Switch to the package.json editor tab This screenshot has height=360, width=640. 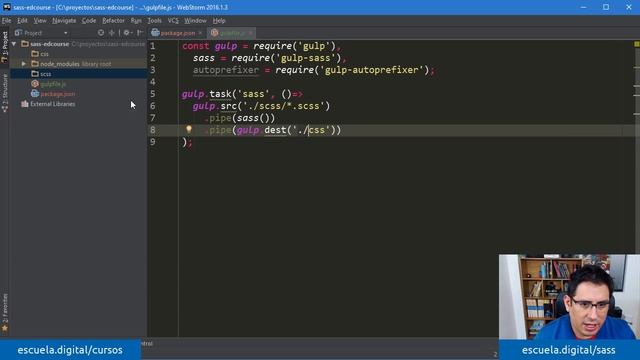pos(177,33)
